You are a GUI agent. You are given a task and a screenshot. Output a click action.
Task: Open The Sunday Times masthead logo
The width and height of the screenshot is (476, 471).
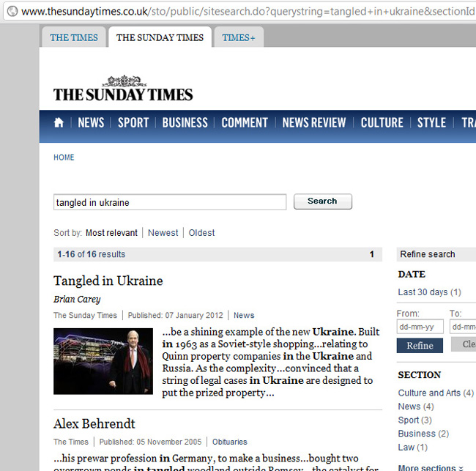pos(123,89)
